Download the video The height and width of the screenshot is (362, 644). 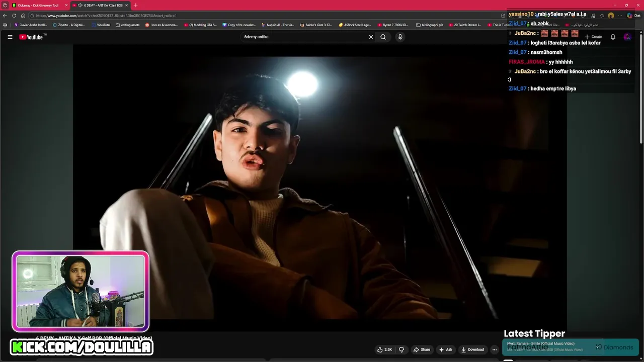click(x=472, y=349)
